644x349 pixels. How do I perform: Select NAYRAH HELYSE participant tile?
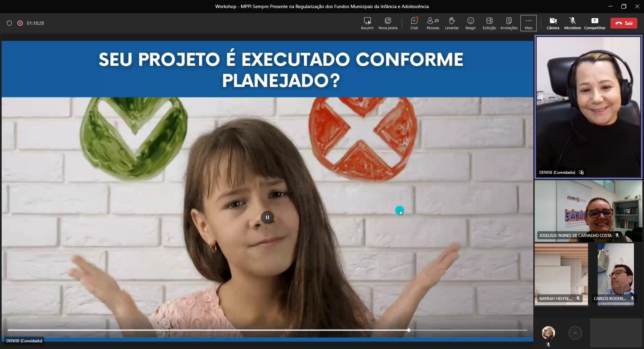click(561, 274)
